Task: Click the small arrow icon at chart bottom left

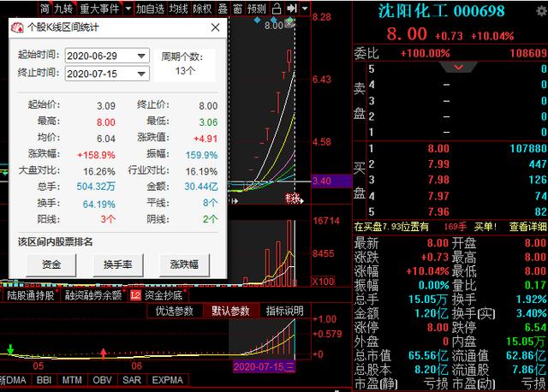Action: (235, 201)
